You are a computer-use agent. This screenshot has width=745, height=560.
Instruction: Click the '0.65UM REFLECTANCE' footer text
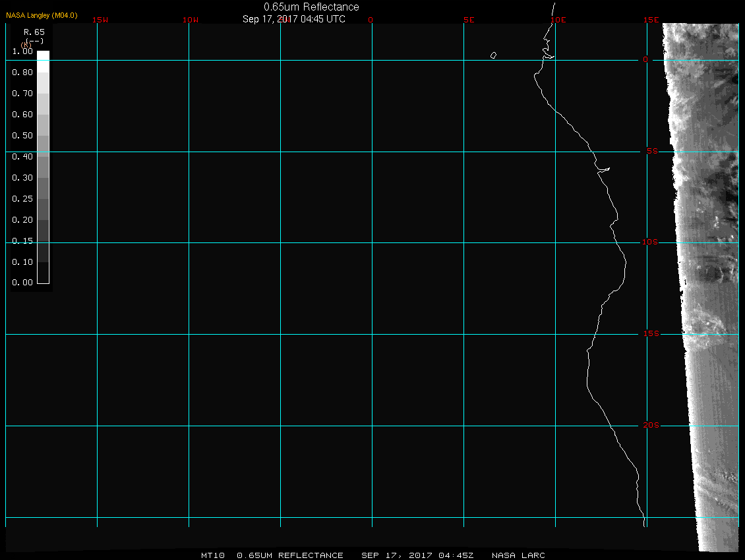tap(290, 555)
